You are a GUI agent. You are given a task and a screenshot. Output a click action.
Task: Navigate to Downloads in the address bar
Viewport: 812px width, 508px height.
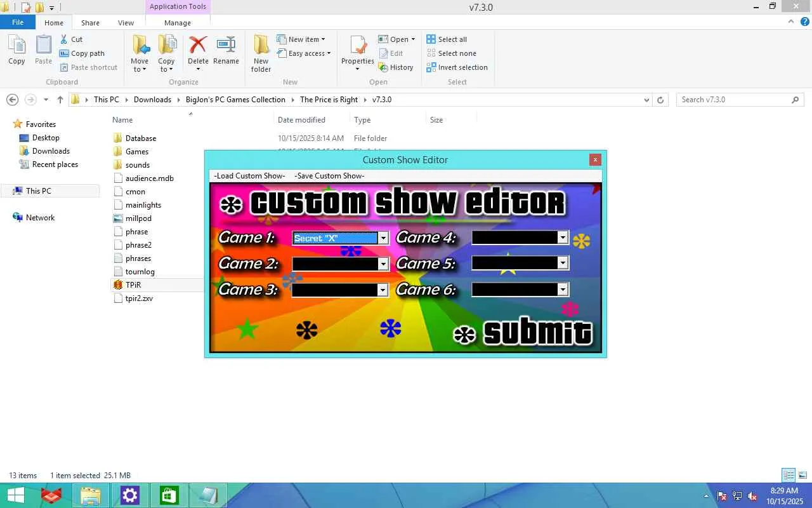pos(152,100)
